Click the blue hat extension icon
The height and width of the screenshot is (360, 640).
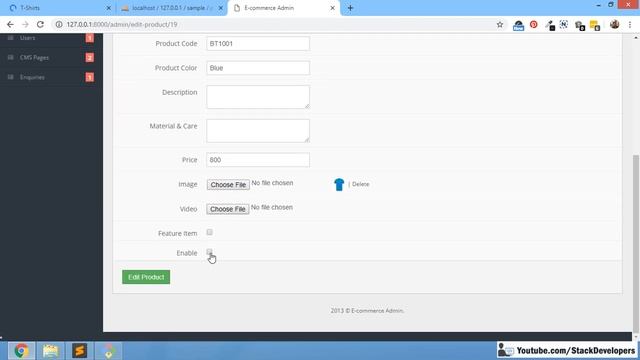click(518, 25)
